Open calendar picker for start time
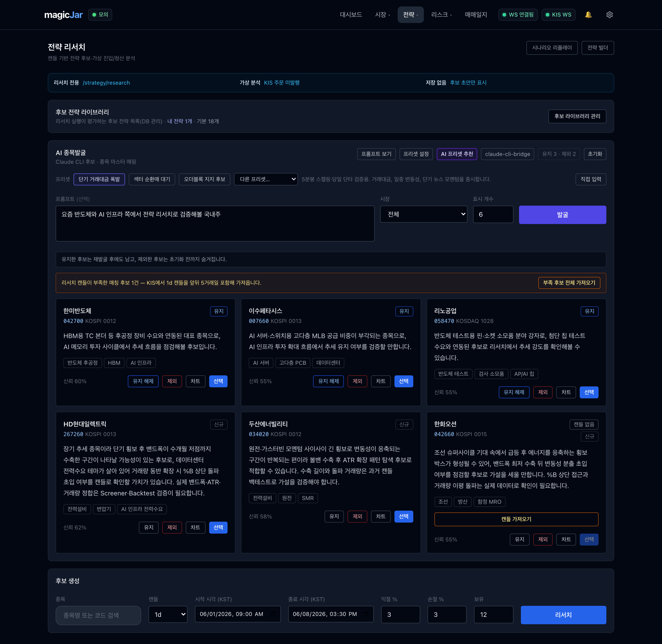662x644 pixels. [273, 614]
